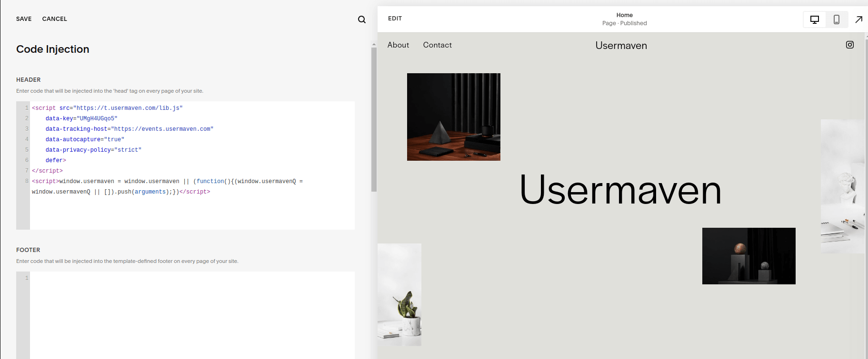Save the code injection changes

coord(24,19)
